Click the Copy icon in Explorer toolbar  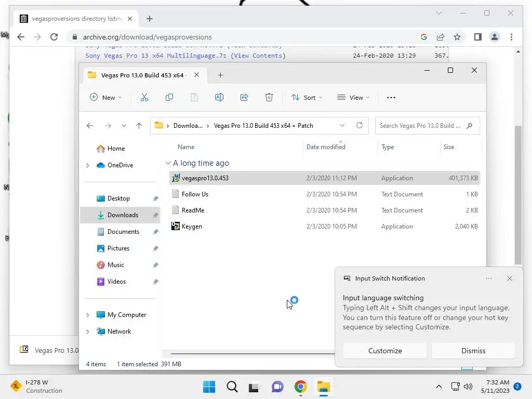(169, 97)
